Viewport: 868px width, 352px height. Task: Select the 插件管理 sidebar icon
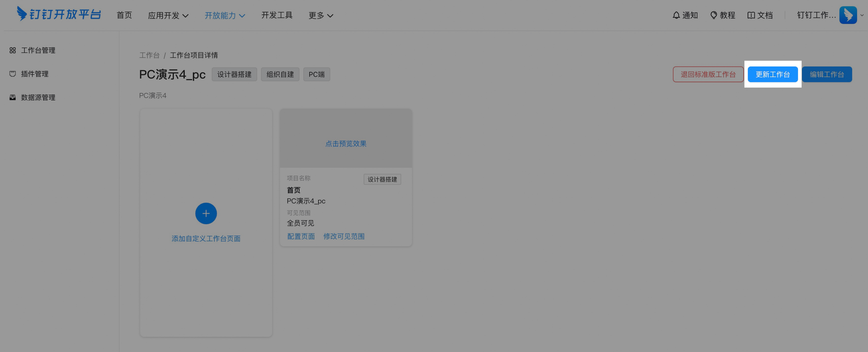(12, 74)
